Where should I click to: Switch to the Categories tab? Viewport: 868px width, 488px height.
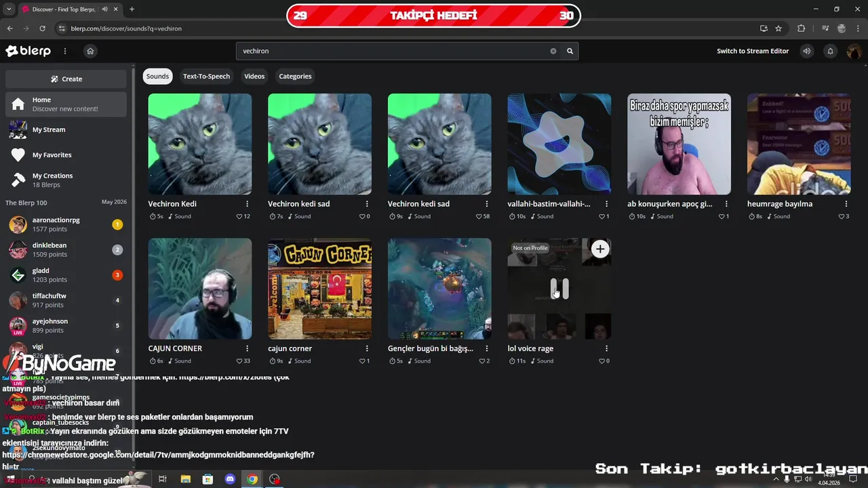pos(295,76)
